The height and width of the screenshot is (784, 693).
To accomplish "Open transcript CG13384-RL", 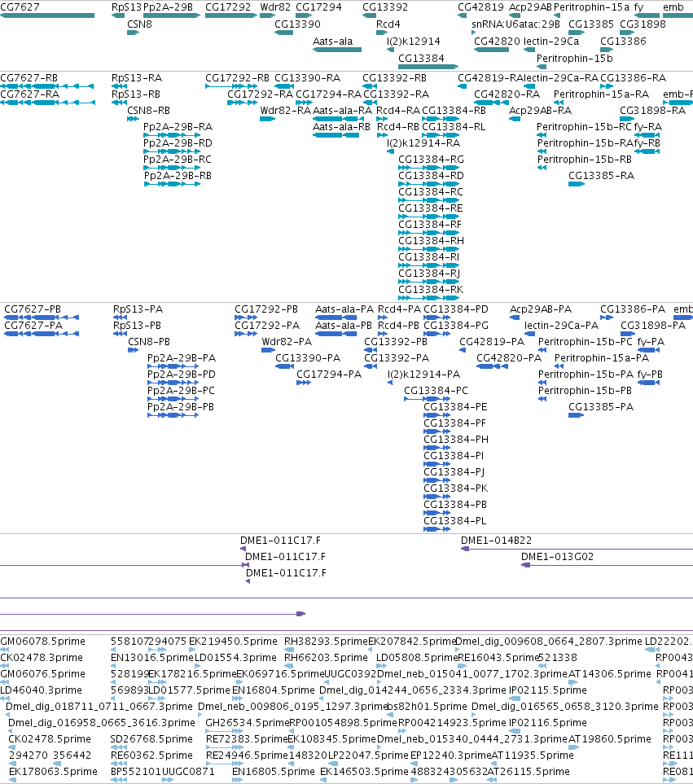I will coord(454,127).
